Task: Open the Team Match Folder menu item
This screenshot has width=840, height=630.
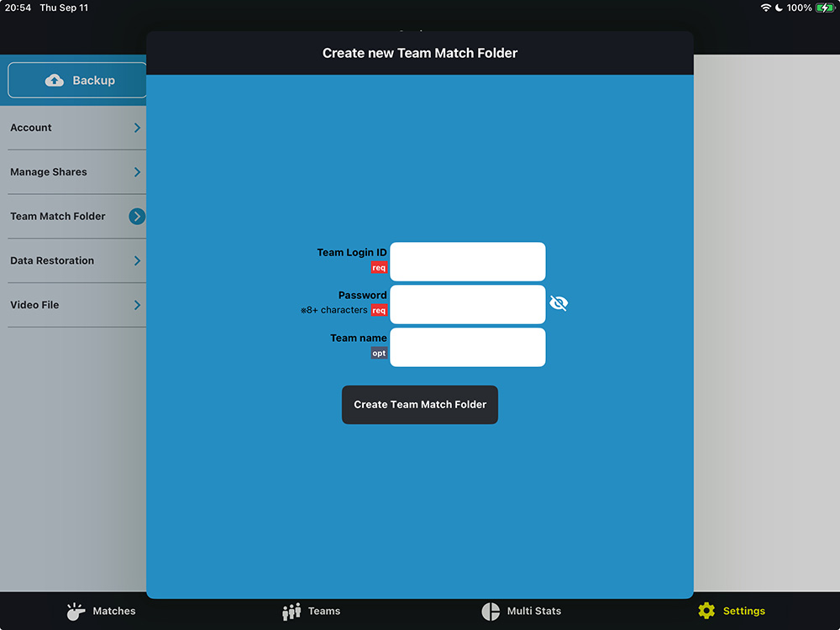Action: click(x=58, y=217)
